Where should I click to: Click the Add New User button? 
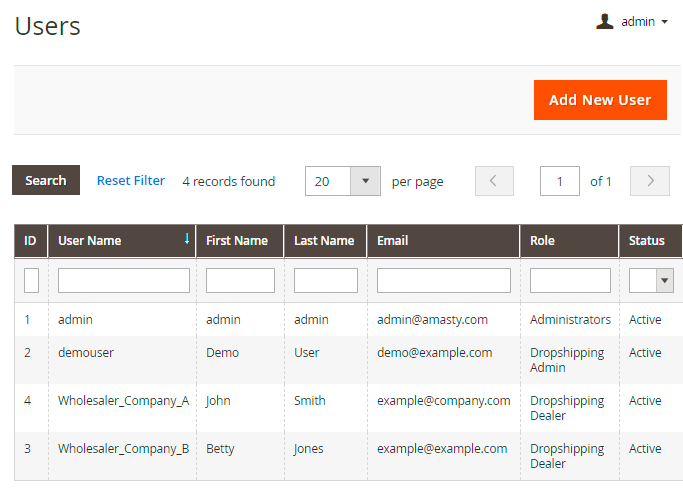pyautogui.click(x=600, y=100)
